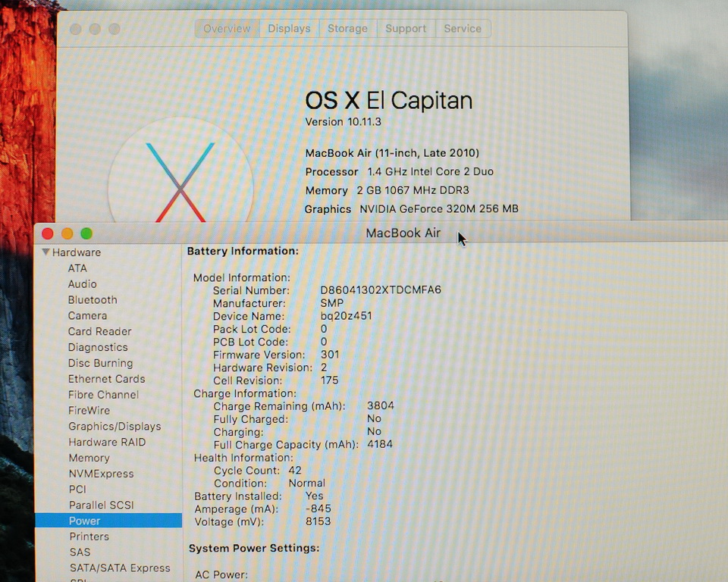This screenshot has width=728, height=582.
Task: Click the manufacturer value SMP
Action: (332, 303)
